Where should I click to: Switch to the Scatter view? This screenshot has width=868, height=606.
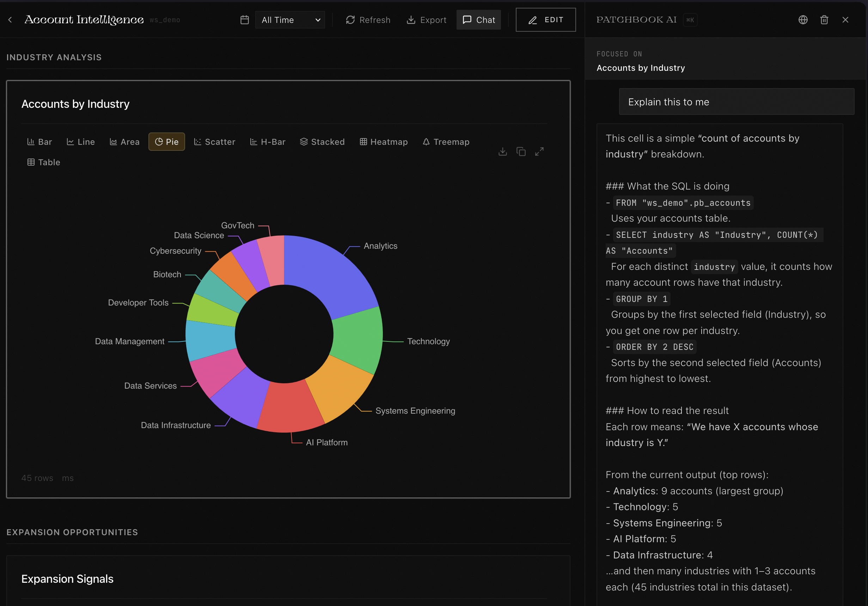click(x=214, y=142)
